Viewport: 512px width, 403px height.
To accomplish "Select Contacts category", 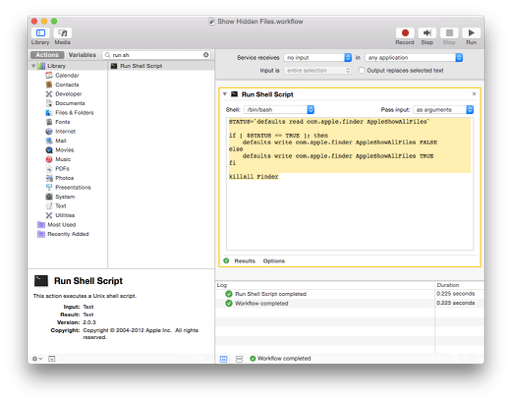I will click(67, 85).
